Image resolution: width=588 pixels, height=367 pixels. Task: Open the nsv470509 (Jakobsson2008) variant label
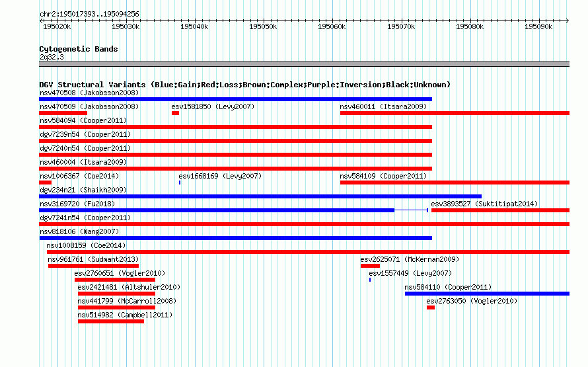[89, 106]
